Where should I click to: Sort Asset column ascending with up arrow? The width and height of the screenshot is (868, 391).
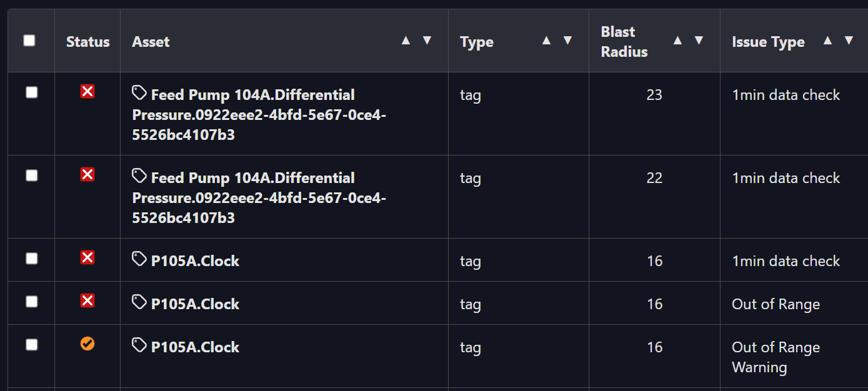pyautogui.click(x=406, y=41)
